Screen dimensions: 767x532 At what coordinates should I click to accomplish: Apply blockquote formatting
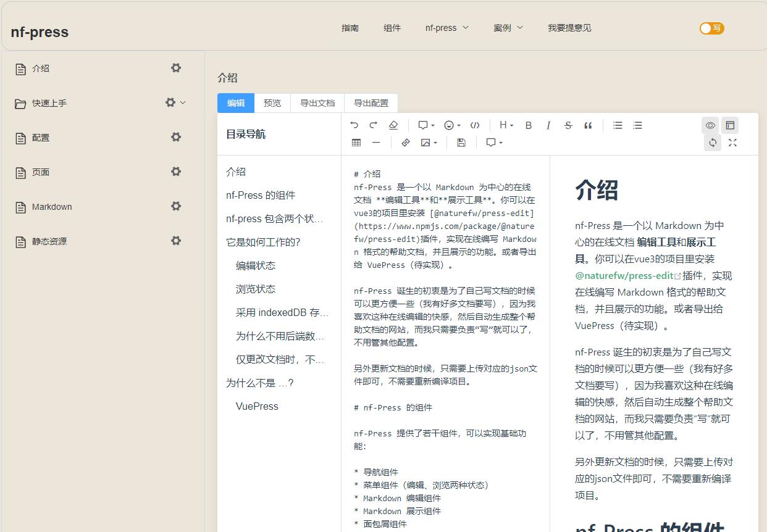pos(587,125)
